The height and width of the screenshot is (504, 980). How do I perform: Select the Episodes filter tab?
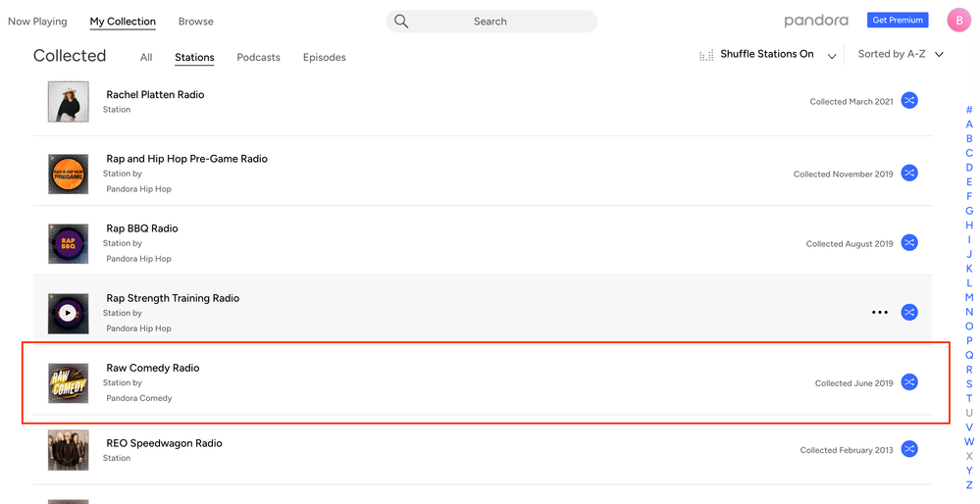(325, 58)
